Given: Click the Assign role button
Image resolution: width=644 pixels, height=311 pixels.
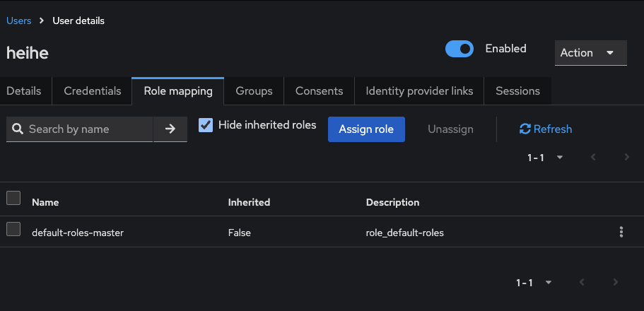Looking at the screenshot, I should (366, 129).
